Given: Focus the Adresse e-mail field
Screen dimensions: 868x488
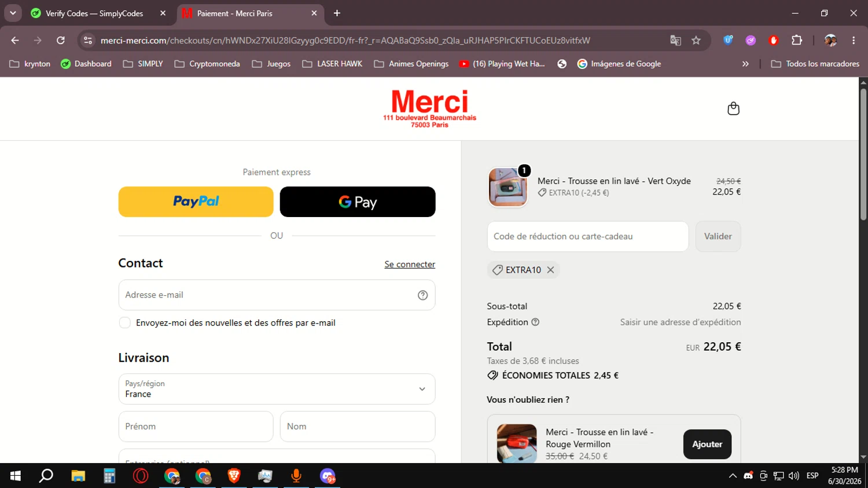Looking at the screenshot, I should (x=277, y=295).
